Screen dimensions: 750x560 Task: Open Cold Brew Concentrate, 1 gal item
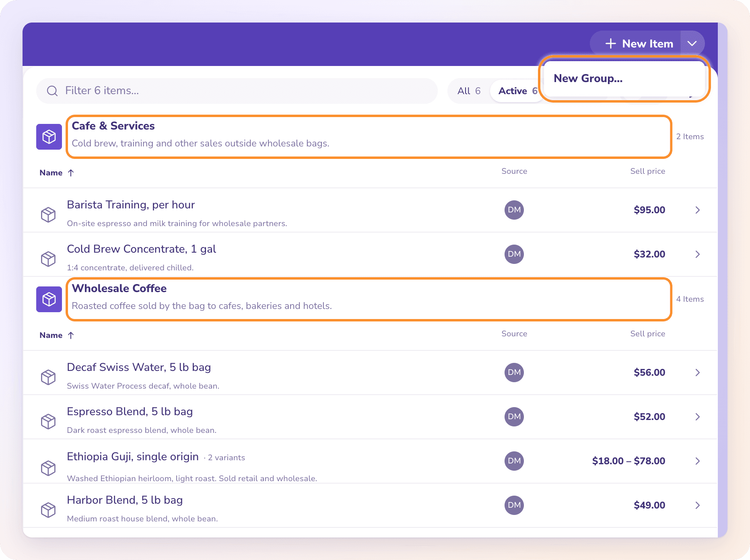[141, 249]
